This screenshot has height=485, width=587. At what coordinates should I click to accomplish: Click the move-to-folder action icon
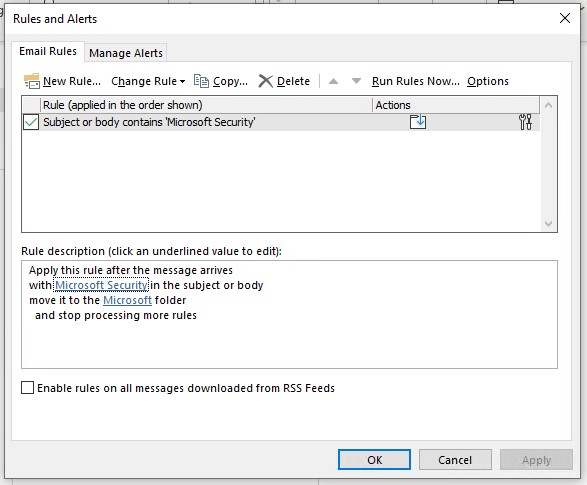point(418,122)
